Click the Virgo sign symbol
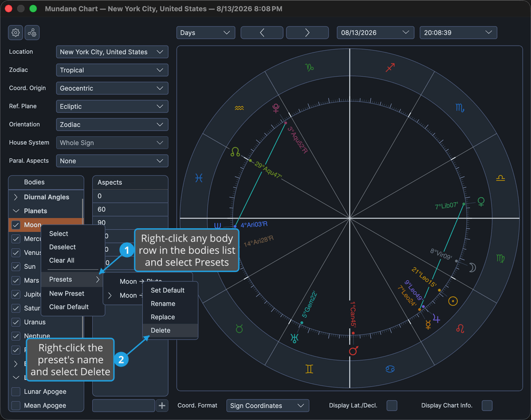Screen dimensions: 531x420 coord(500,259)
